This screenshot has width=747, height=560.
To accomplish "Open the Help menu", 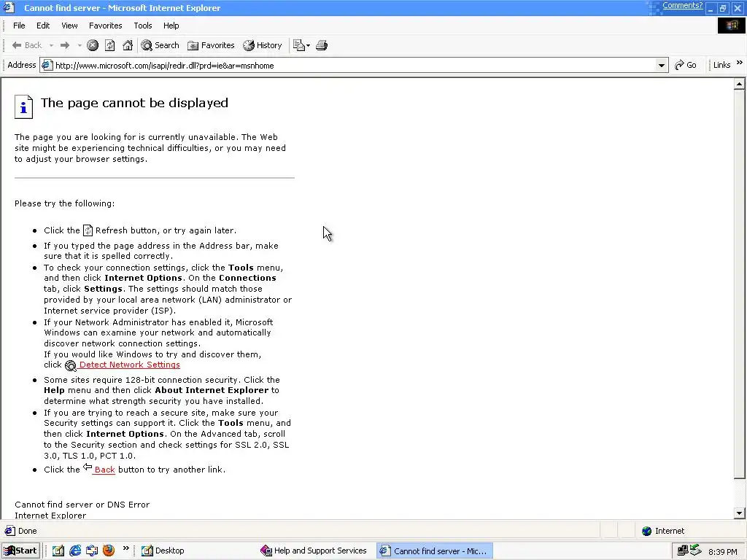I will [171, 26].
